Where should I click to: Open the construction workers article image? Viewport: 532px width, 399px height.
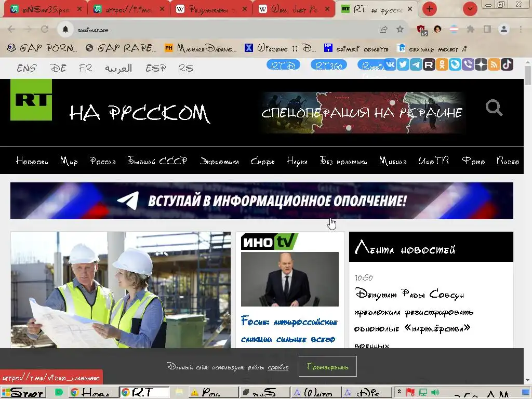pyautogui.click(x=121, y=290)
